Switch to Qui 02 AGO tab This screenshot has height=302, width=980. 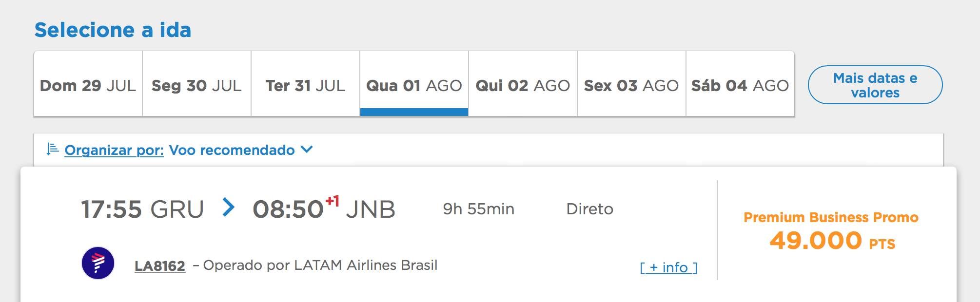(523, 84)
